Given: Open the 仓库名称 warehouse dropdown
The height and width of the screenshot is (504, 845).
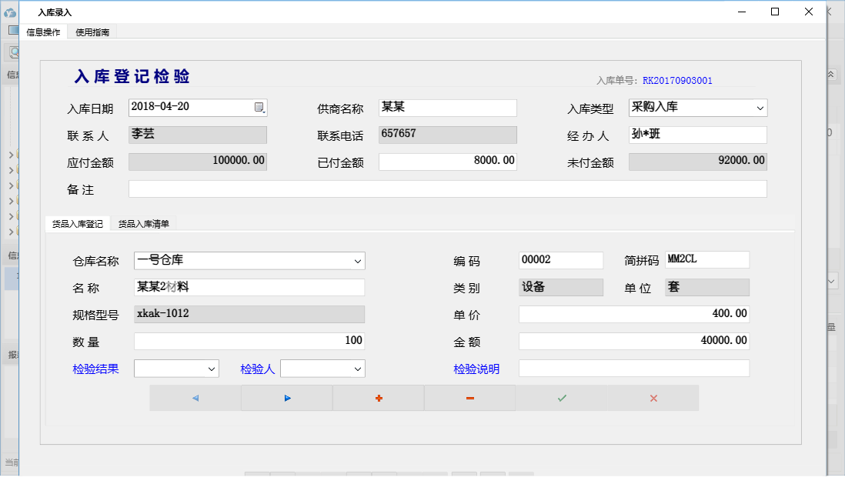Looking at the screenshot, I should point(357,261).
